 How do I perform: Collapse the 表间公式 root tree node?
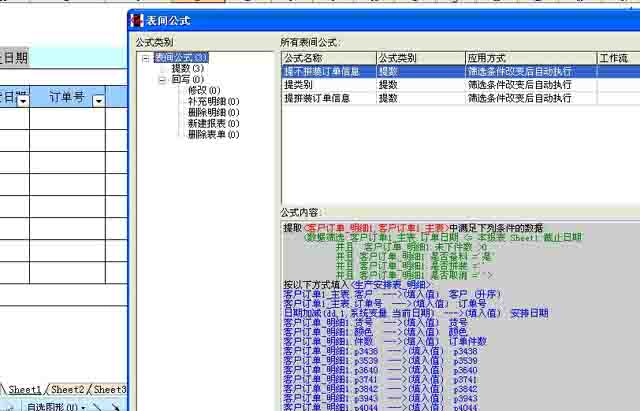(146, 58)
